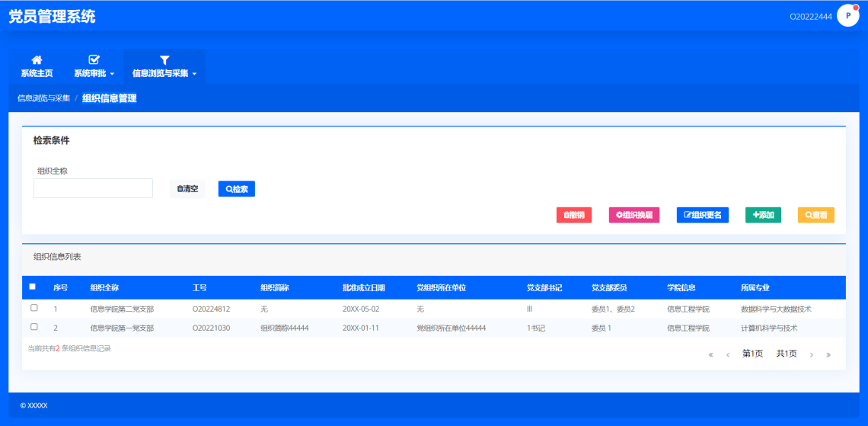The width and height of the screenshot is (868, 426).
Task: Focus the 组织全称 search input field
Action: tap(93, 188)
